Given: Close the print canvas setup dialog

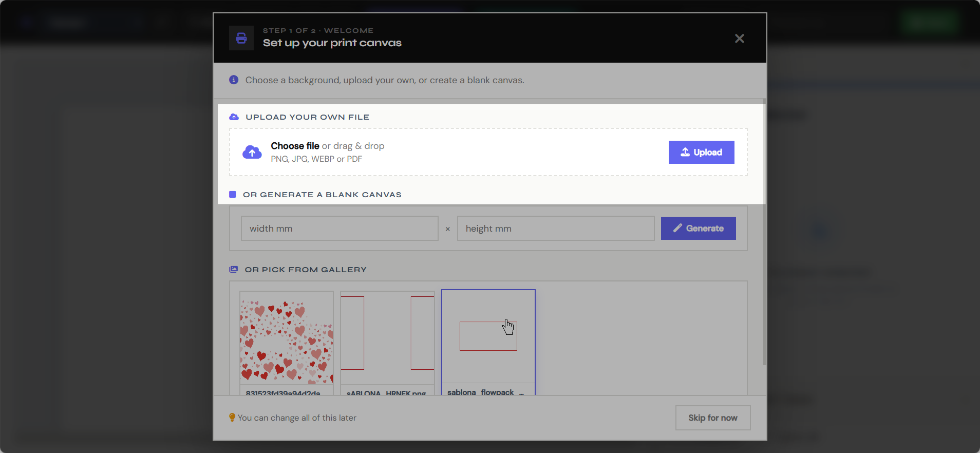Looking at the screenshot, I should [740, 39].
